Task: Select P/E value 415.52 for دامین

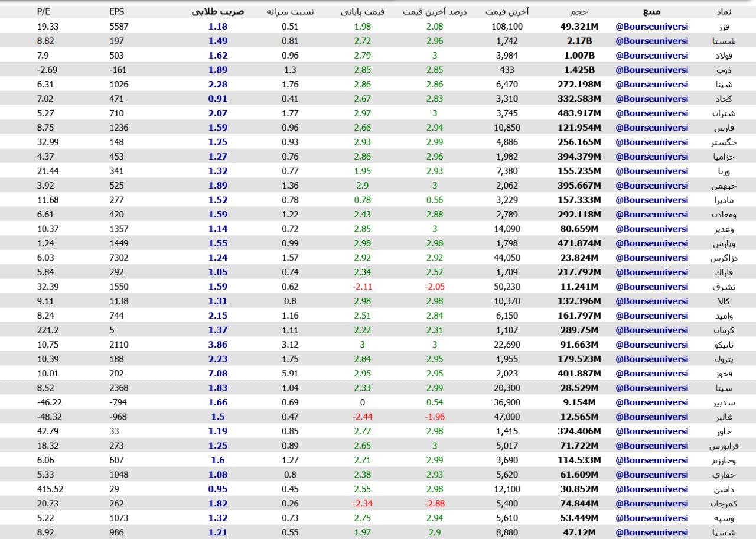Action: (x=50, y=489)
